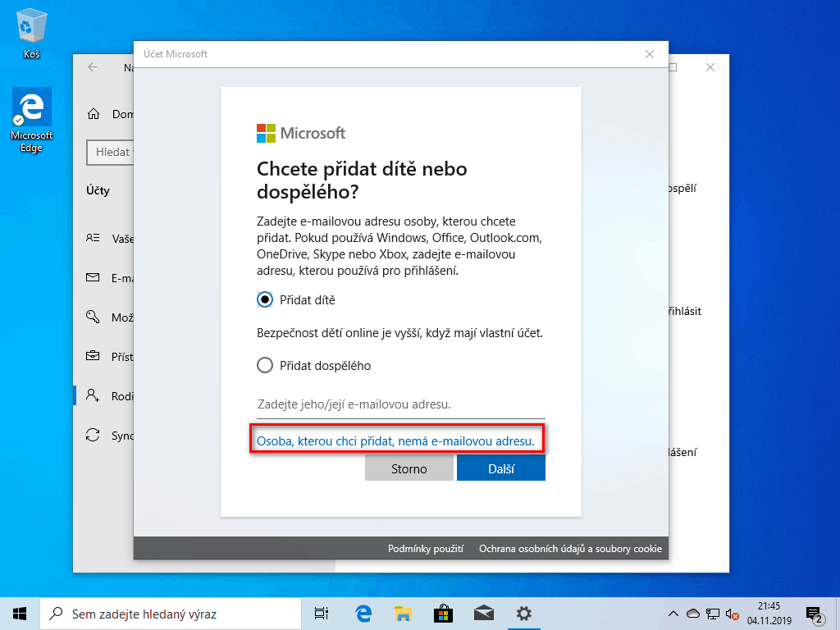Open File Explorer from the taskbar

click(x=403, y=613)
